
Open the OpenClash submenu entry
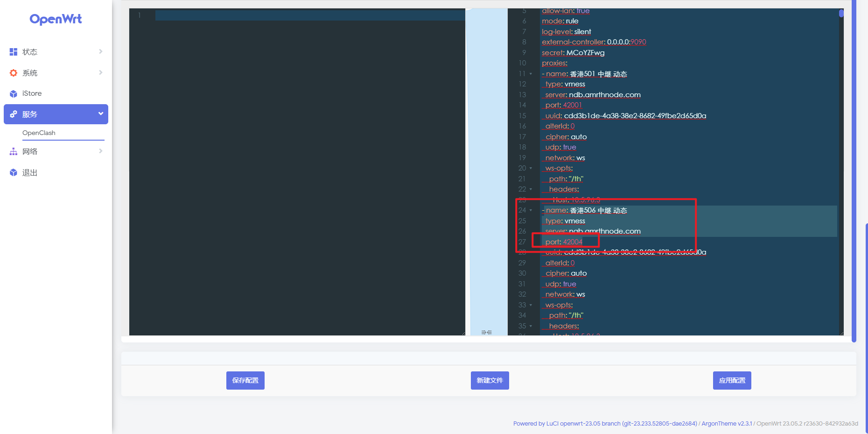39,133
